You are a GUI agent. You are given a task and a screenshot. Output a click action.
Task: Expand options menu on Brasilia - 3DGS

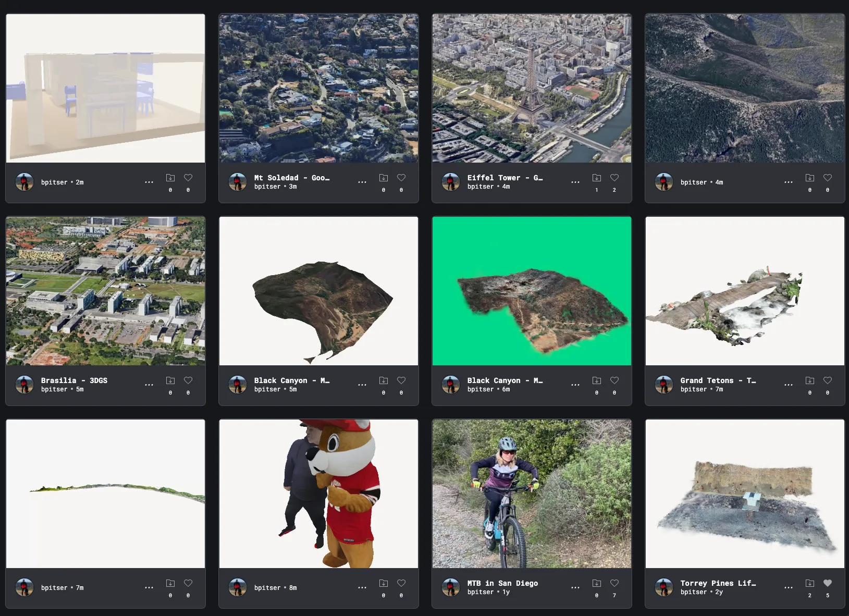(149, 385)
